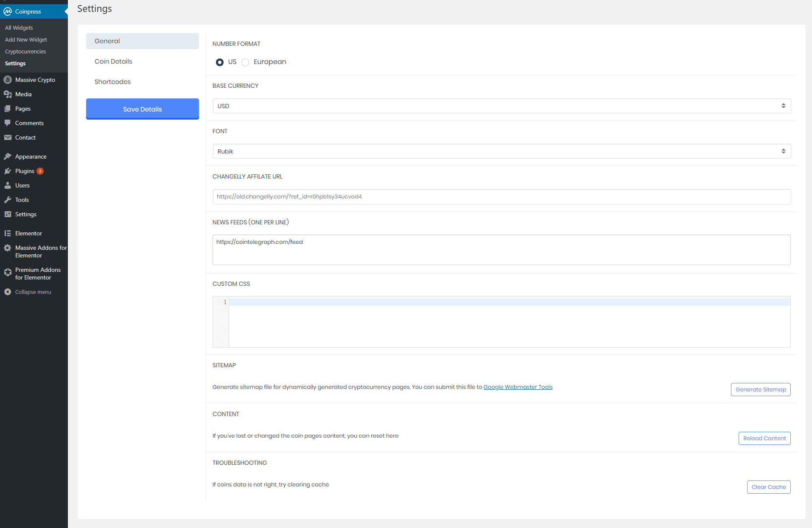Click the NUMBER FORMAT section label
The width and height of the screenshot is (812, 528).
pyautogui.click(x=236, y=44)
